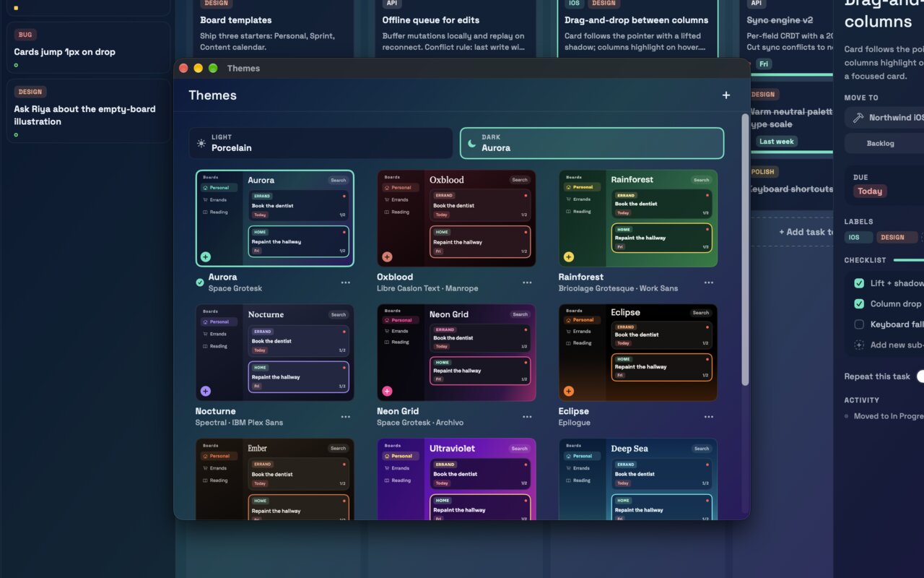Screen dimensions: 924x578
Task: Click the plus icon to add a theme
Action: (x=726, y=95)
